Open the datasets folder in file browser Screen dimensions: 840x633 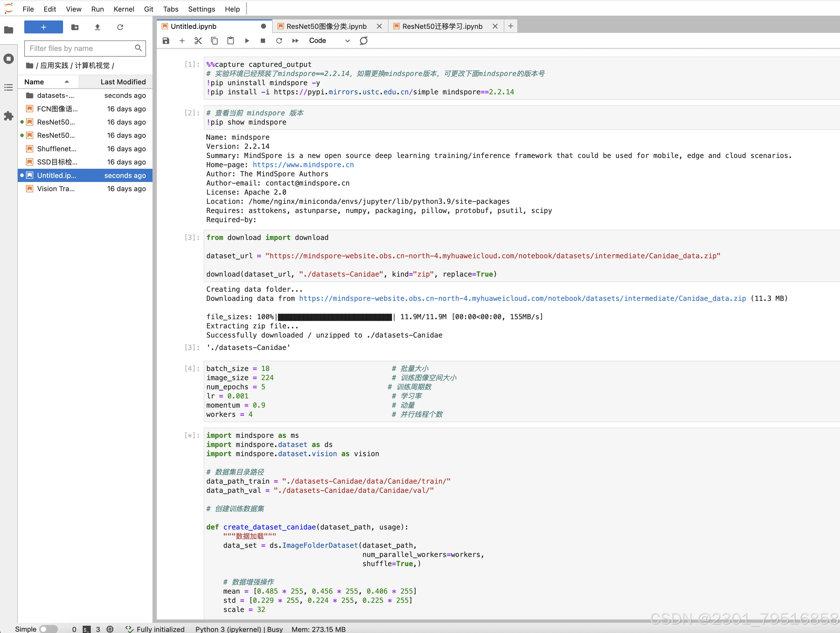tap(55, 95)
